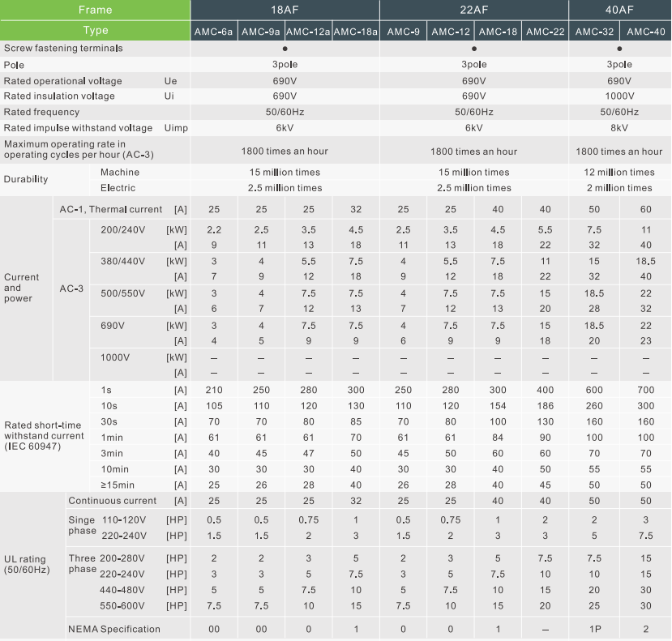
Task: Click the 'AC-3' section label
Action: (x=71, y=288)
